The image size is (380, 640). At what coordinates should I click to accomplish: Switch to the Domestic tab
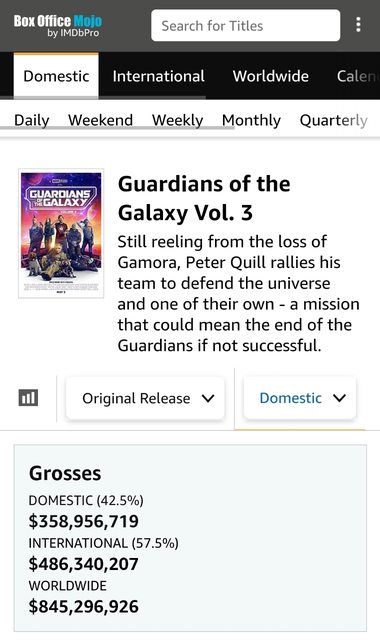click(x=56, y=76)
